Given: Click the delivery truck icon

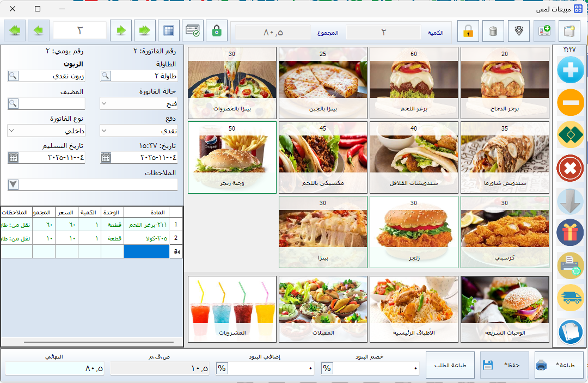Looking at the screenshot, I should click(x=570, y=299).
